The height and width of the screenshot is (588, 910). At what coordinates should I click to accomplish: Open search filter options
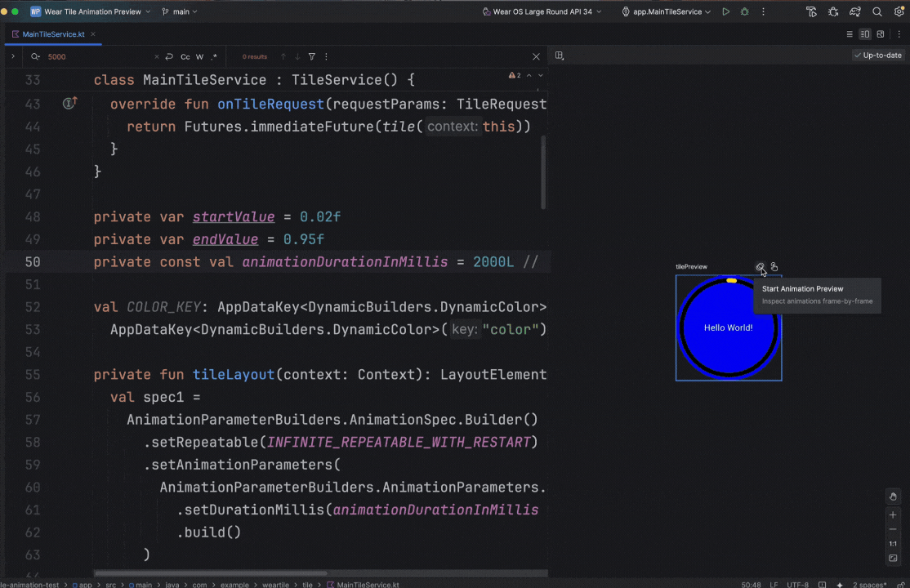click(x=312, y=57)
